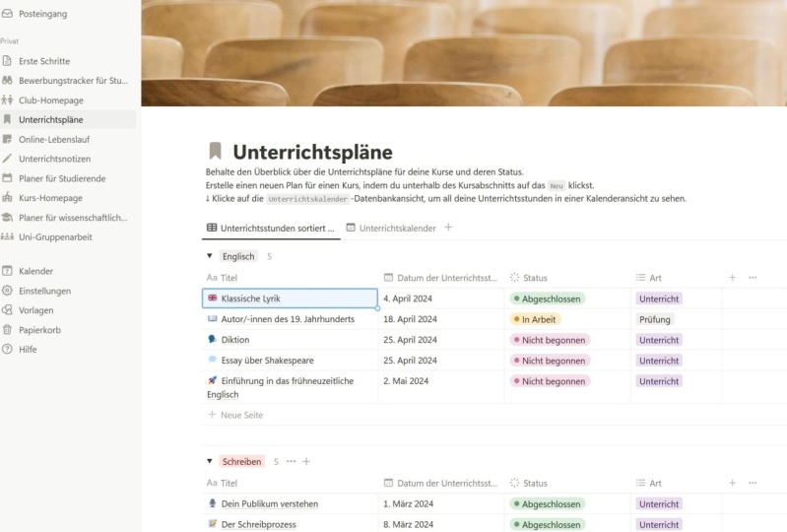Switch to Unterrichtskalender tab
Viewport: 787px width, 532px height.
click(391, 229)
